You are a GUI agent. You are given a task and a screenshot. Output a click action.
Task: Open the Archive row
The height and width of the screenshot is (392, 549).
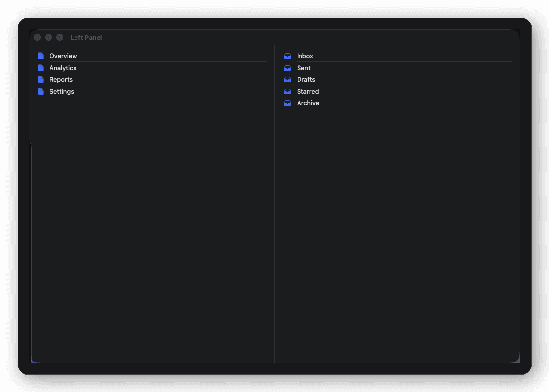398,103
